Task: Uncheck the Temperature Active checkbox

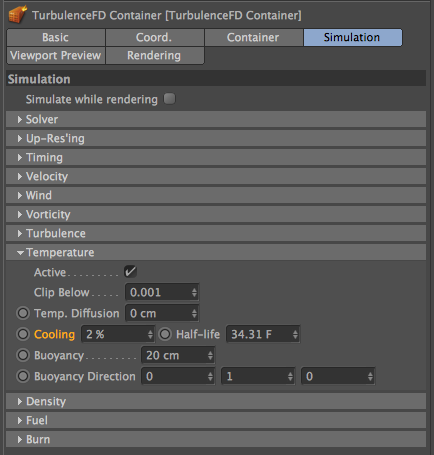Action: [x=130, y=272]
